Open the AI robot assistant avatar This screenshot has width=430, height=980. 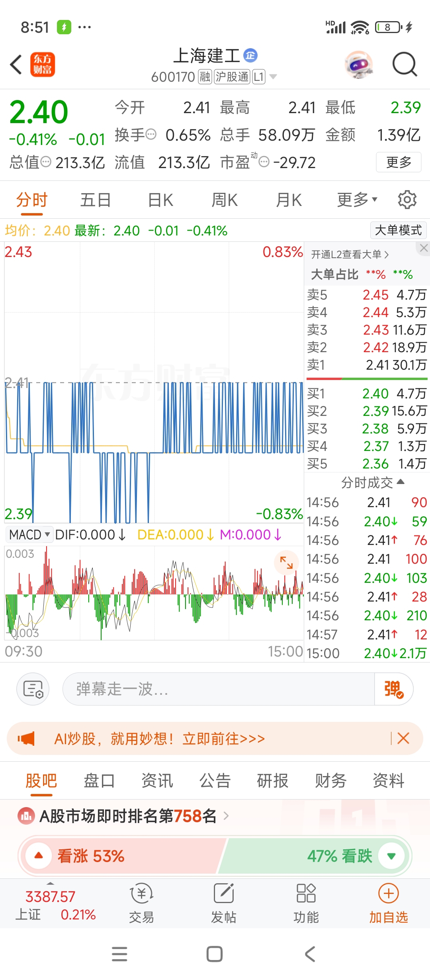tap(359, 65)
